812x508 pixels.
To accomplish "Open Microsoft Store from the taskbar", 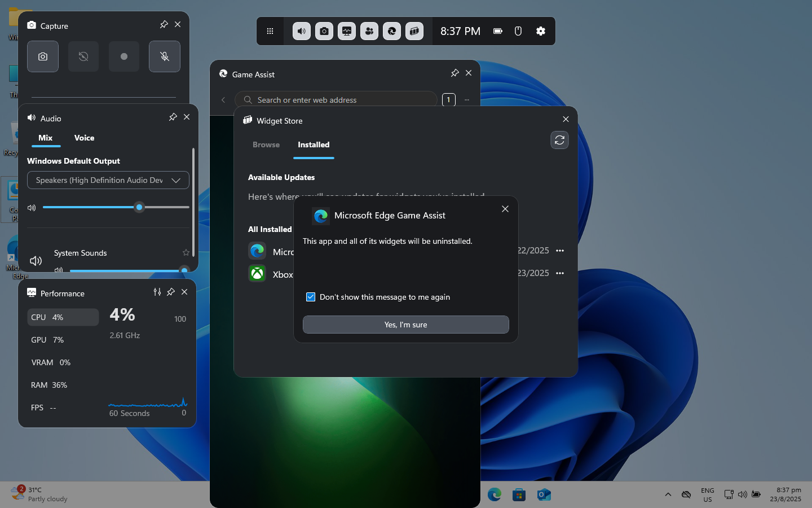I will point(519,494).
